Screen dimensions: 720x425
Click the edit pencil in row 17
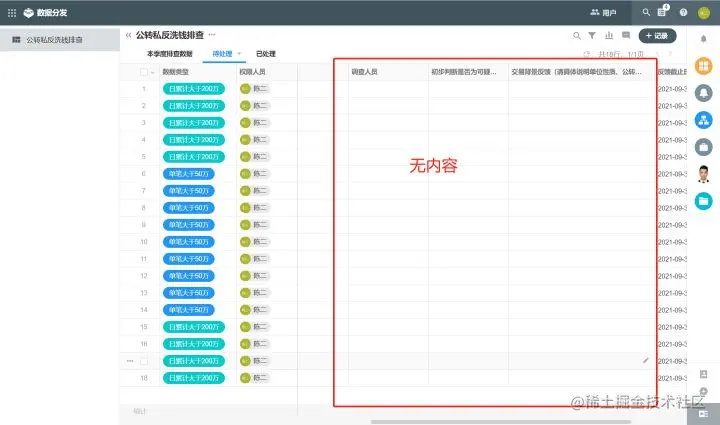pos(646,361)
